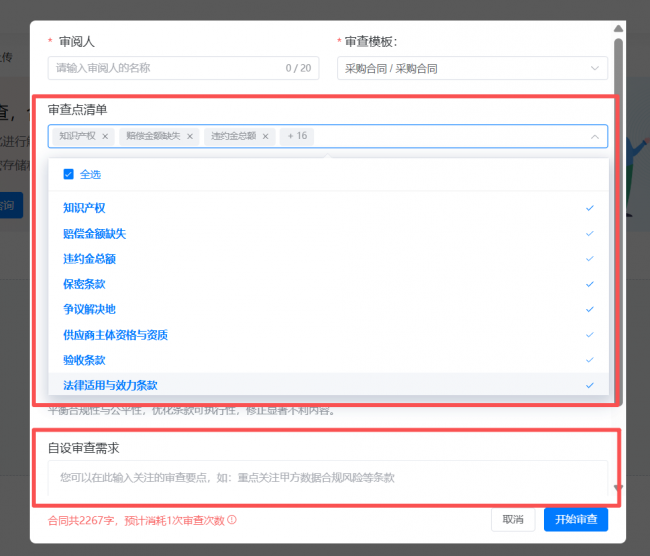
Task: Remove the 违约金总额 tag with its x icon
Action: tap(266, 136)
